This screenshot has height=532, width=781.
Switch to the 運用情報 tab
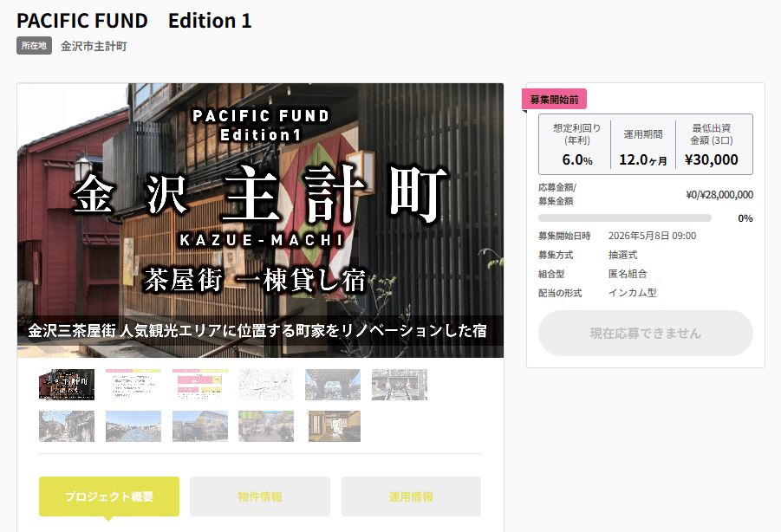pos(411,496)
